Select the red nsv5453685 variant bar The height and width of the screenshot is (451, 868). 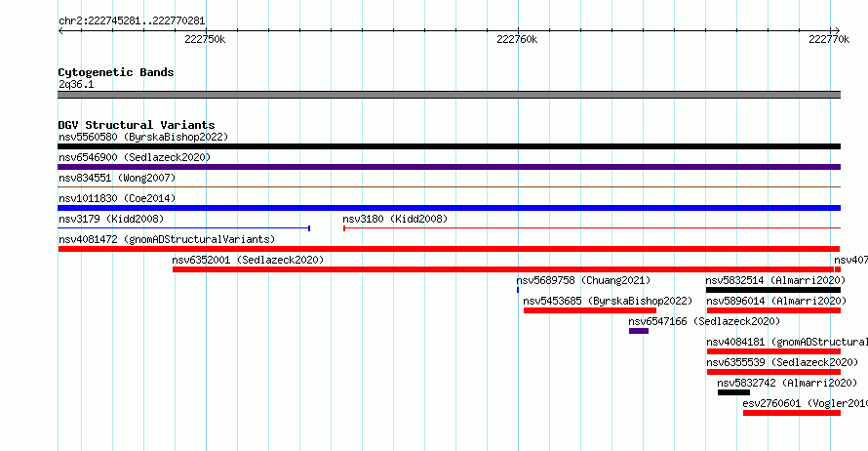[589, 310]
